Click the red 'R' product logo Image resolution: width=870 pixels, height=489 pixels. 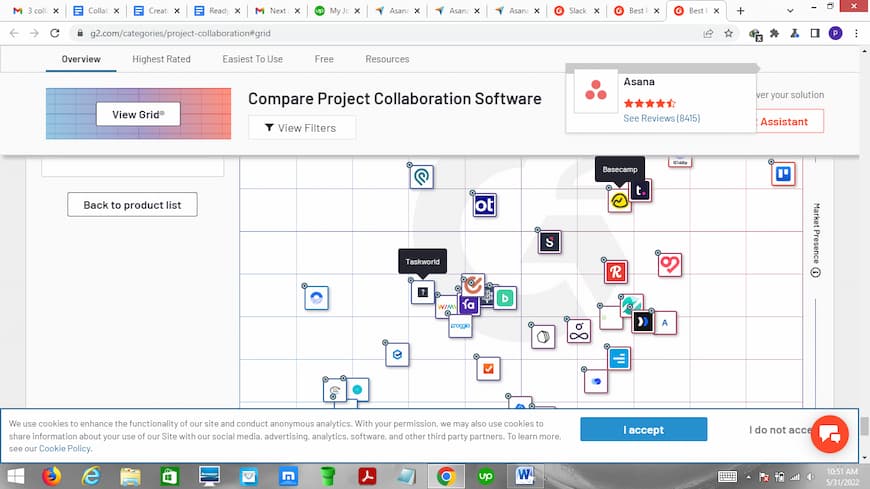pos(615,272)
